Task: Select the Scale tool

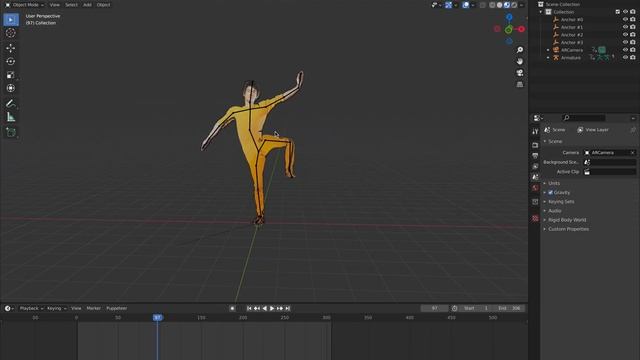Action: (11, 75)
